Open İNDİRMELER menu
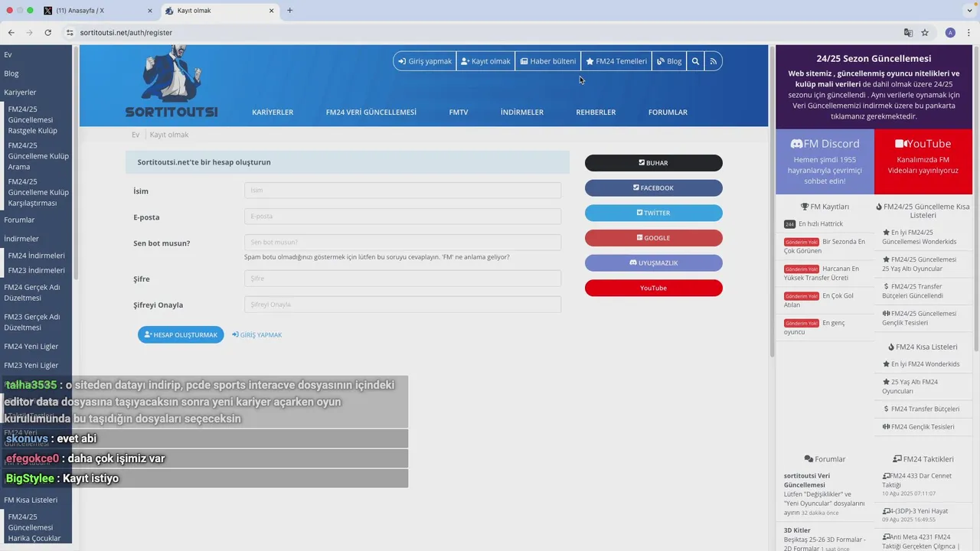This screenshot has height=551, width=980. (x=522, y=112)
